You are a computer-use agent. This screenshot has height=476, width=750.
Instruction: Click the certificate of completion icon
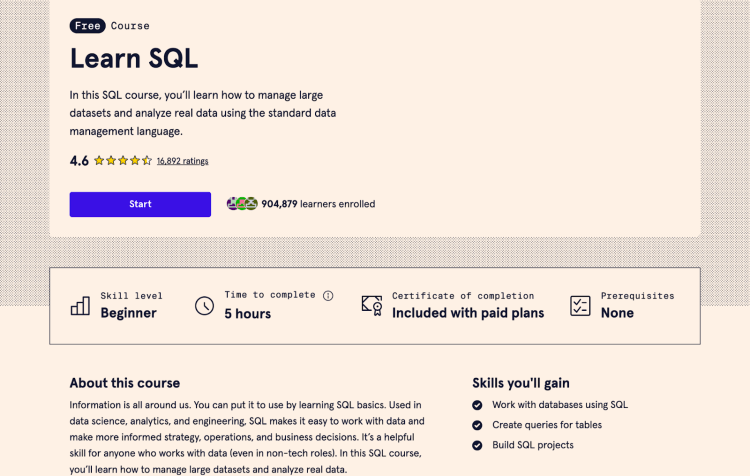372,306
